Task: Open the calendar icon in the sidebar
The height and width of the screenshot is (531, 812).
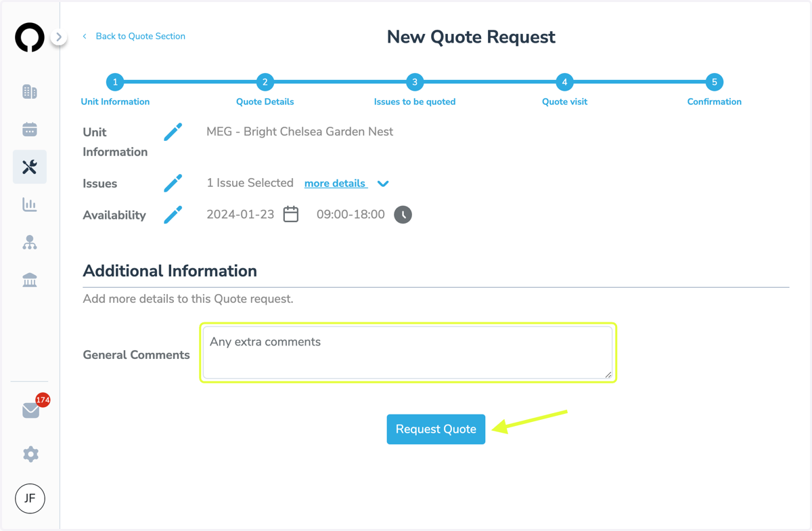Action: [x=30, y=129]
